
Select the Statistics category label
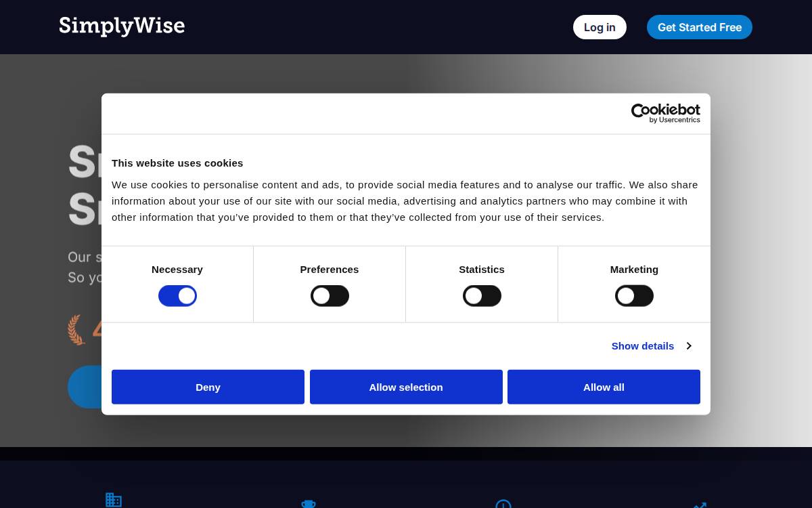482,270
